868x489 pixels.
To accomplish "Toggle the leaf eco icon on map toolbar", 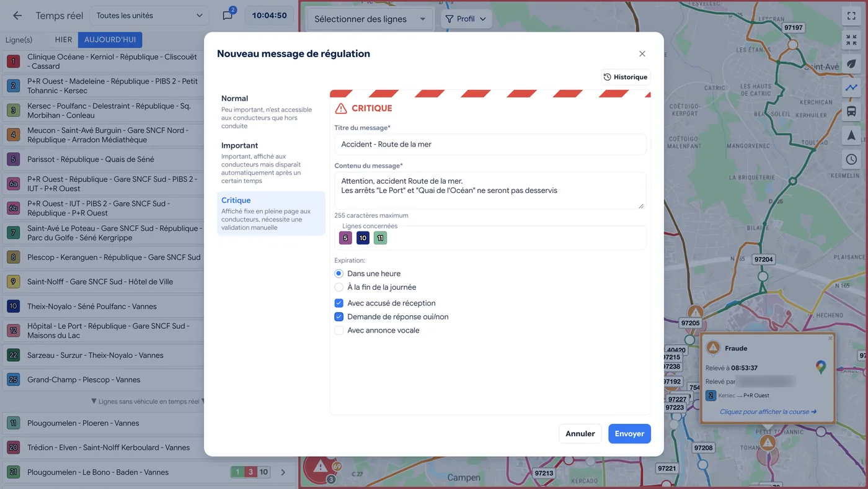I will coord(851,64).
